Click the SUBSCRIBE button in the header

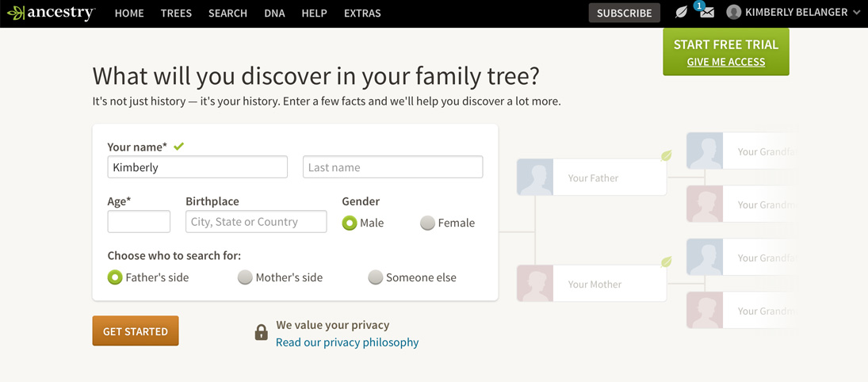[x=624, y=13]
